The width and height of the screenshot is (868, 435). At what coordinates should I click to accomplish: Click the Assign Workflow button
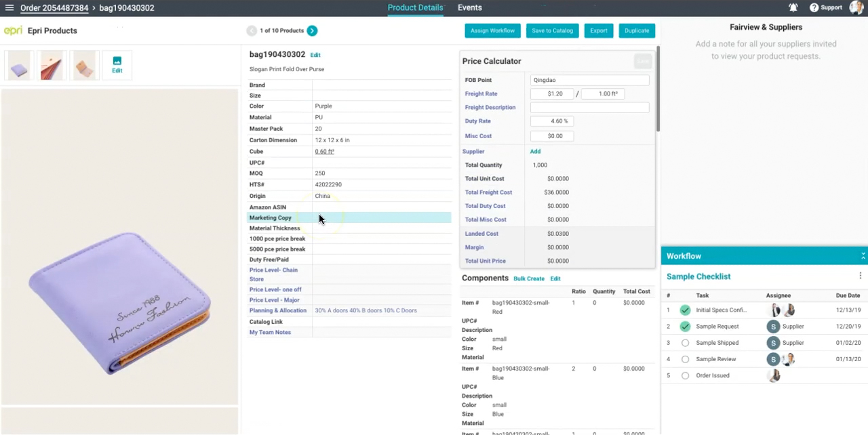click(492, 30)
